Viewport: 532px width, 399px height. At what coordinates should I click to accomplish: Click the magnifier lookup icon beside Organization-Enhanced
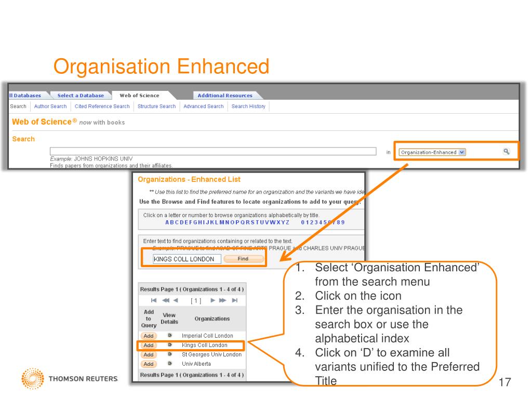[506, 152]
